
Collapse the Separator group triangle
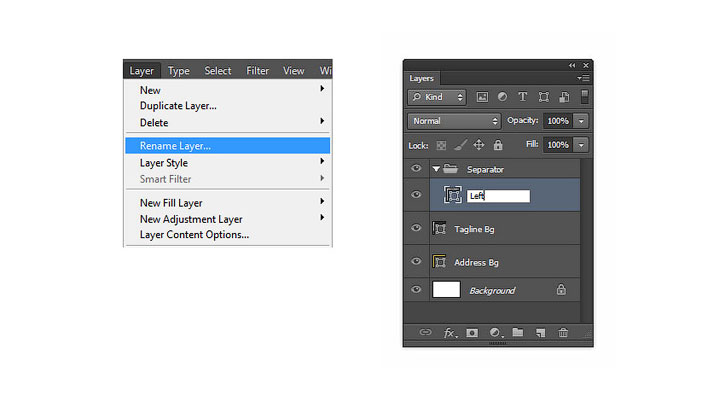pyautogui.click(x=436, y=169)
